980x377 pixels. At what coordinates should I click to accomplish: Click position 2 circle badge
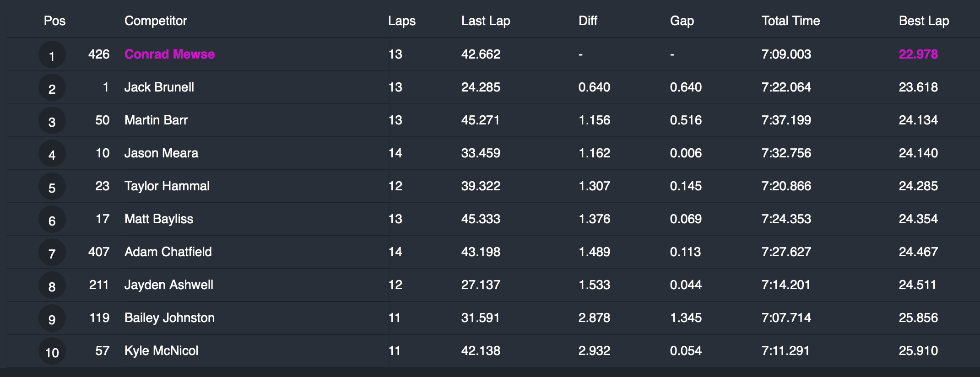pos(52,88)
